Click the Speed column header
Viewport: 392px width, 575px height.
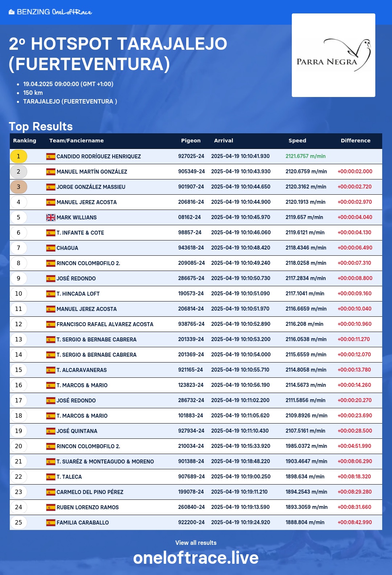click(297, 141)
